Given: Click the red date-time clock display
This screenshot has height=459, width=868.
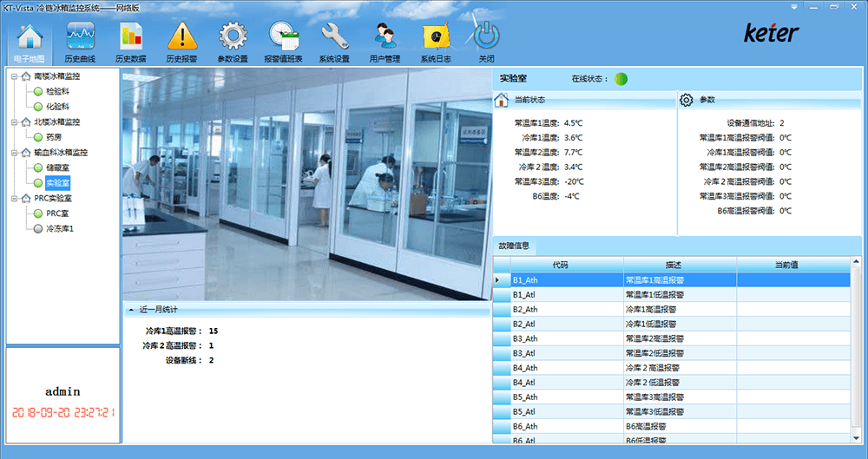Looking at the screenshot, I should (x=63, y=412).
